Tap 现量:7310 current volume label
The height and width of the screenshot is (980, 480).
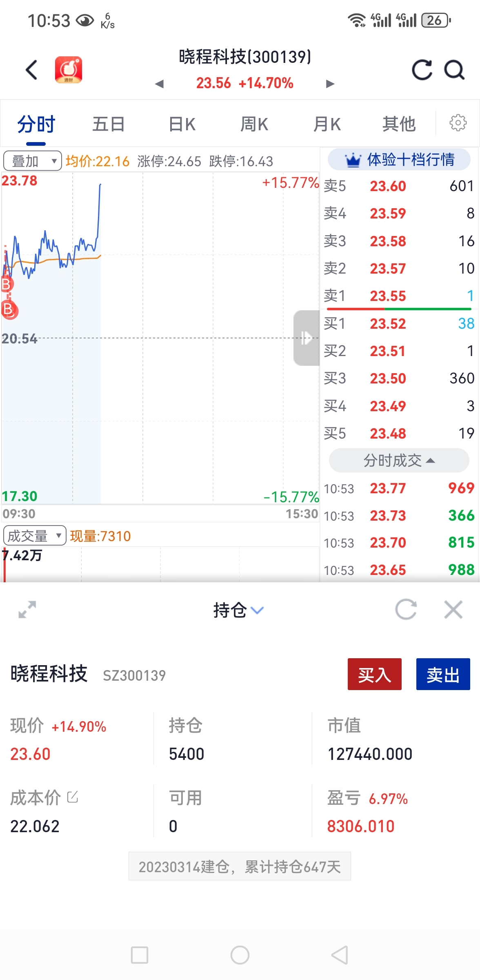point(100,536)
